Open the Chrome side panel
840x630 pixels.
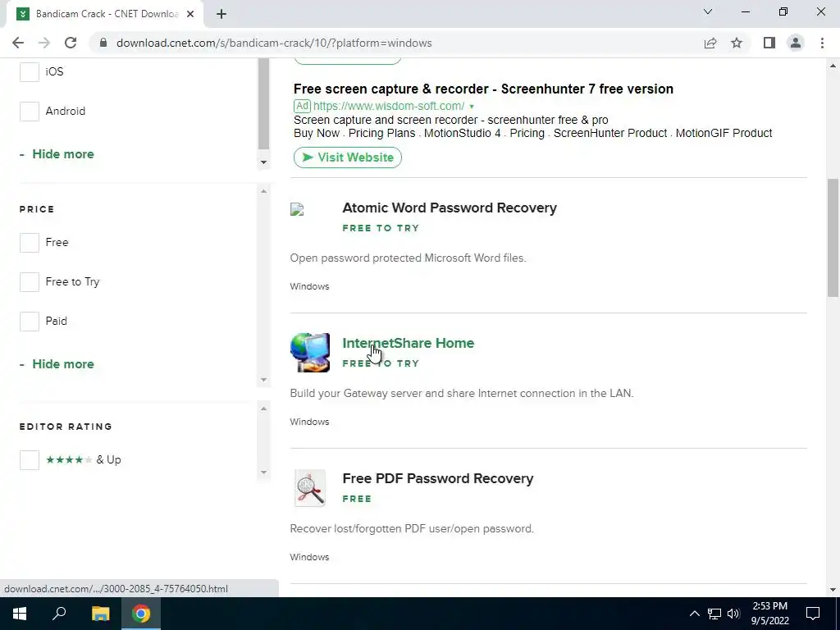tap(769, 43)
